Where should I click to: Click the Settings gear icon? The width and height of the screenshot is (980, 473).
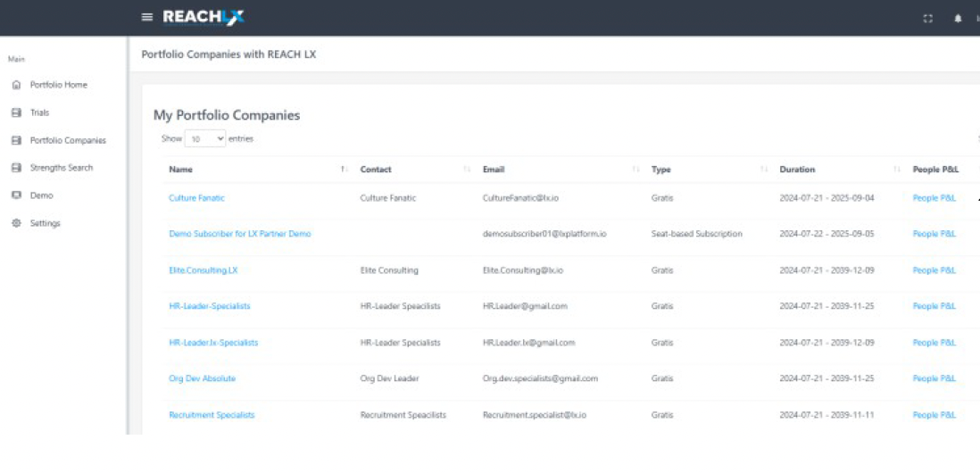(17, 223)
